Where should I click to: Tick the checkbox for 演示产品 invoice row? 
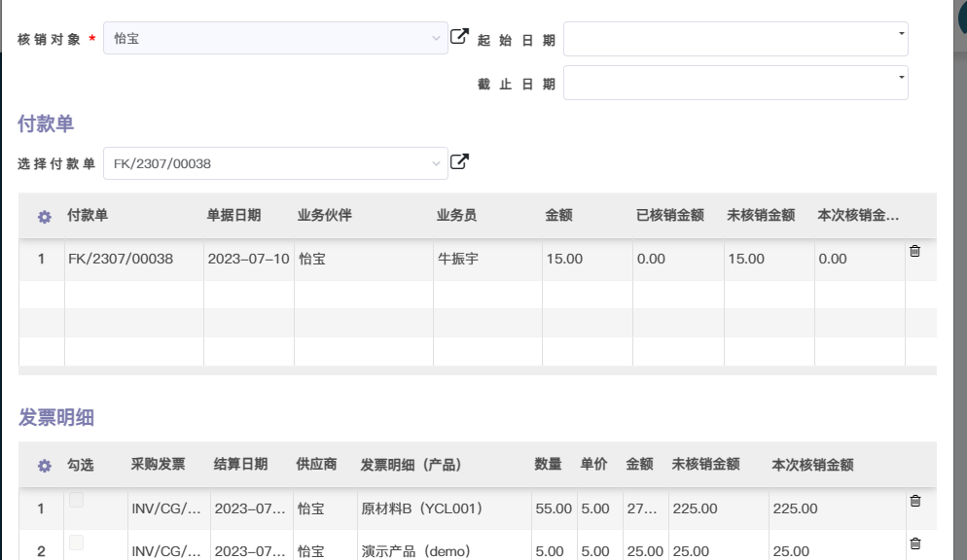pos(76,542)
